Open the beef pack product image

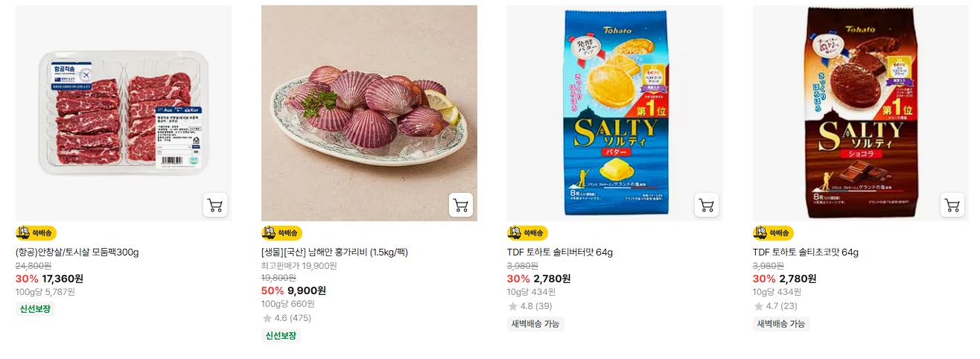pyautogui.click(x=124, y=113)
